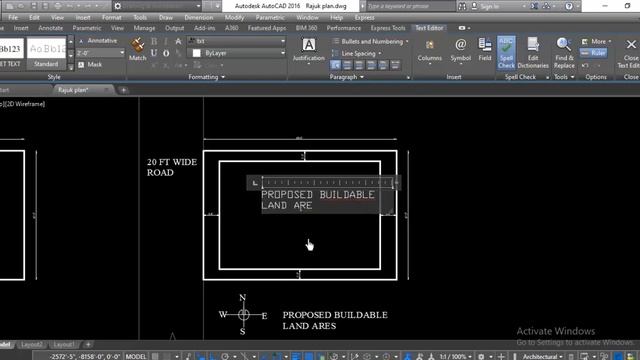Open the Columns insert tool
Image resolution: width=640 pixels, height=360 pixels.
tap(429, 51)
